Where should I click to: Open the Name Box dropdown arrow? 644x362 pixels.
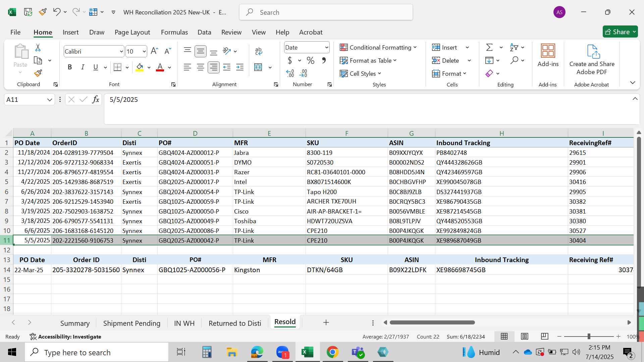(x=50, y=100)
